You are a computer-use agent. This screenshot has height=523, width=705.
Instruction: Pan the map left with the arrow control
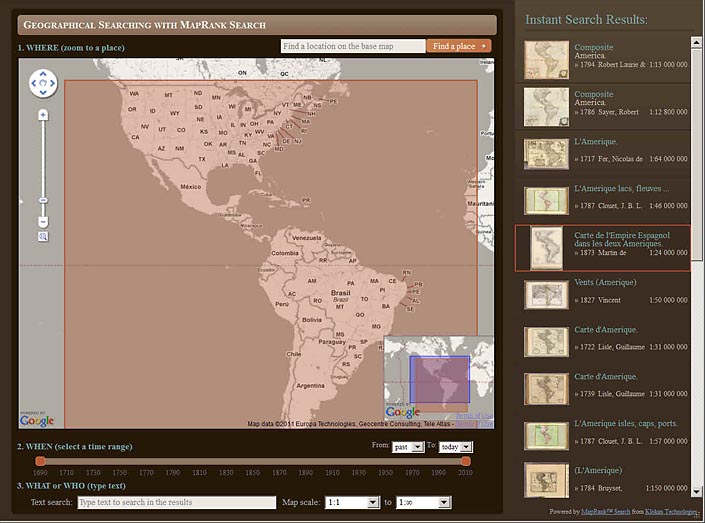tap(33, 84)
